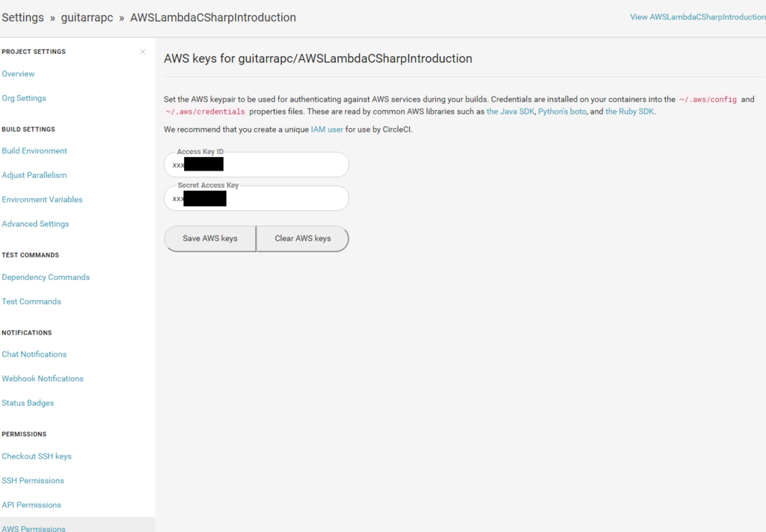Click the NOTIFICATIONS section heading
766x532 pixels.
pyautogui.click(x=27, y=333)
